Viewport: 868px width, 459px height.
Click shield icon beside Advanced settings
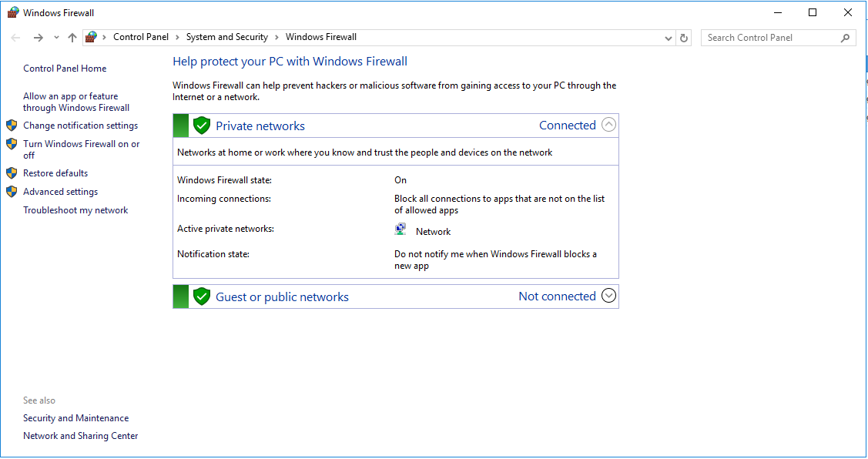click(12, 192)
